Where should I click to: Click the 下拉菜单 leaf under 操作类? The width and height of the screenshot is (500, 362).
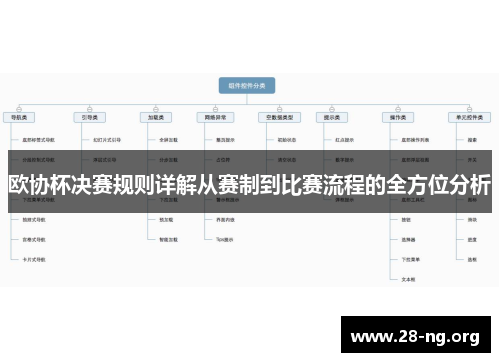point(411,260)
